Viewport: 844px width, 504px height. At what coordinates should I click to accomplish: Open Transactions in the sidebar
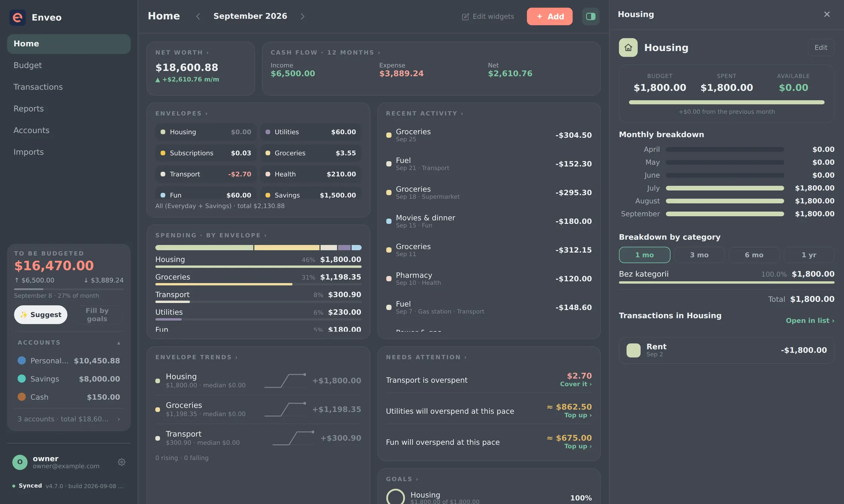pos(69,87)
